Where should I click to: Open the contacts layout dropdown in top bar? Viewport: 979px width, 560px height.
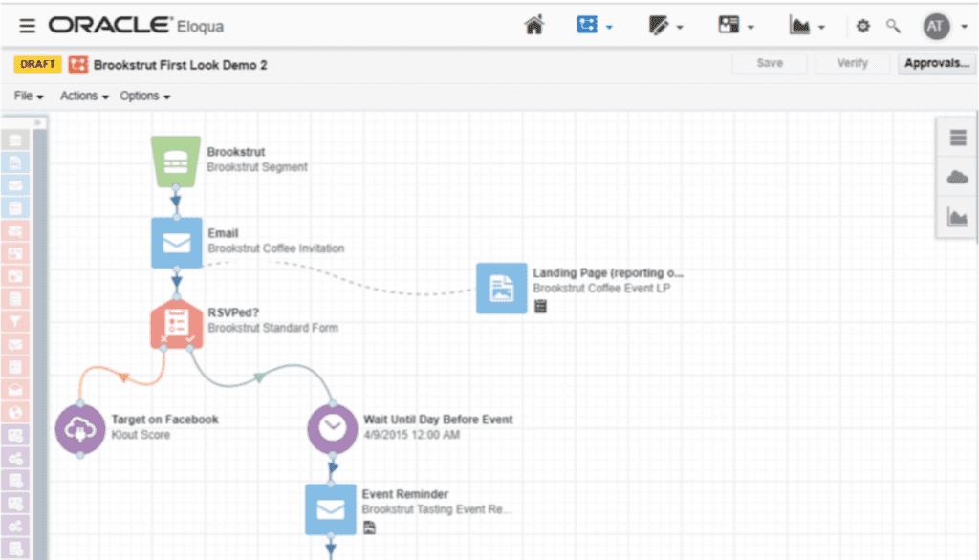[736, 26]
